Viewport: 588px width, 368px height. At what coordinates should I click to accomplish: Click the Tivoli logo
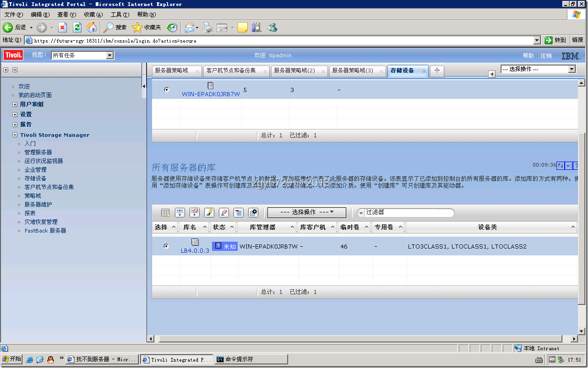[x=14, y=55]
